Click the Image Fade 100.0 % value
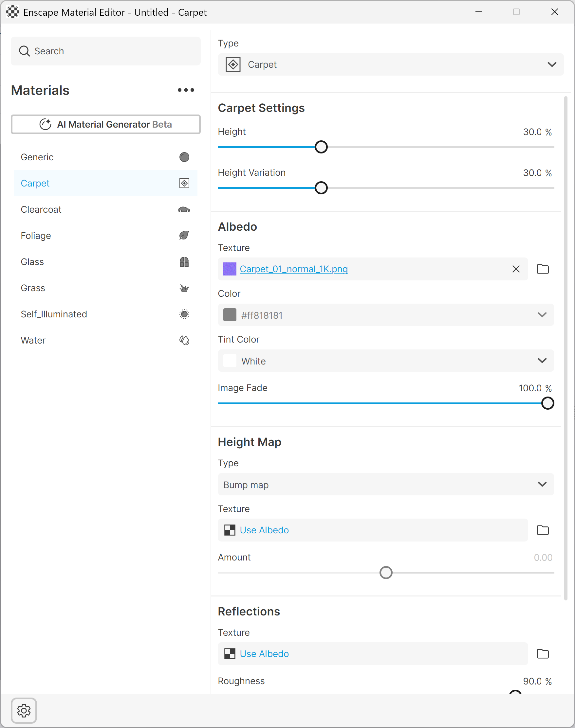 tap(535, 388)
